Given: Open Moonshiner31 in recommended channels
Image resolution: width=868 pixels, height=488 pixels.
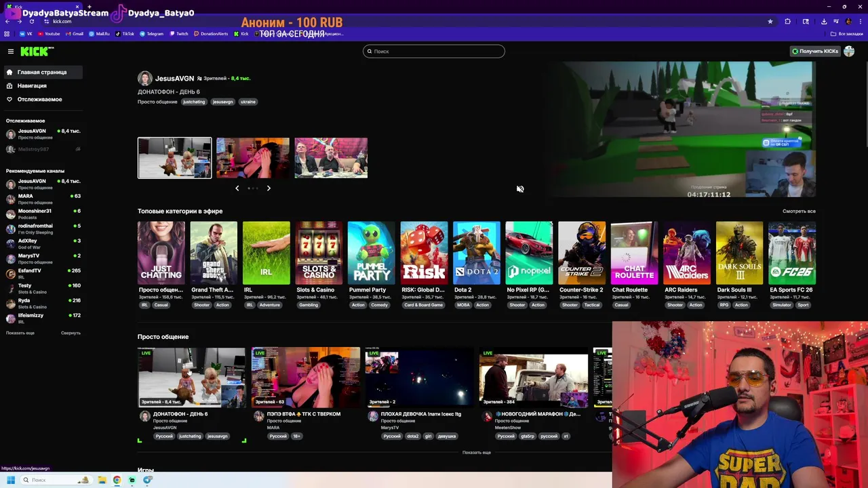Looking at the screenshot, I should coord(43,213).
